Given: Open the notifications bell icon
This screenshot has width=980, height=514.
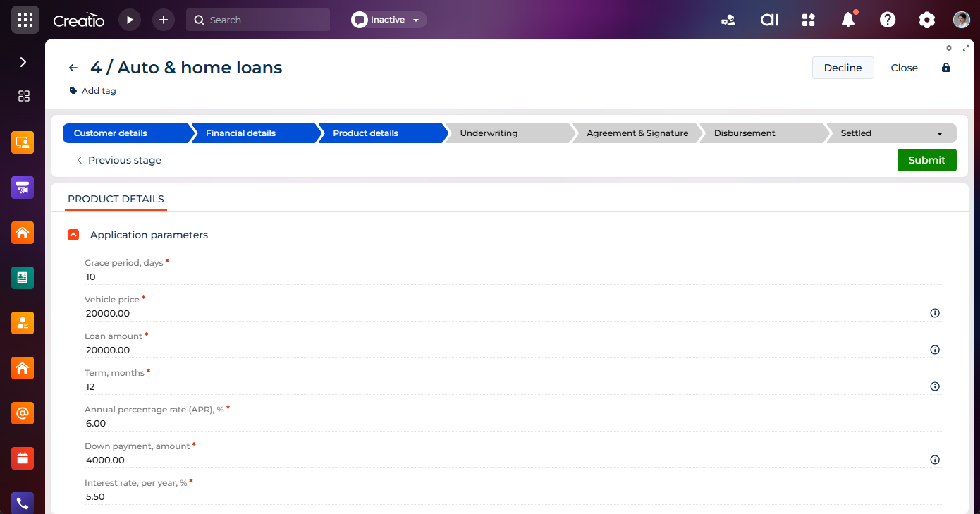Looking at the screenshot, I should pos(848,20).
